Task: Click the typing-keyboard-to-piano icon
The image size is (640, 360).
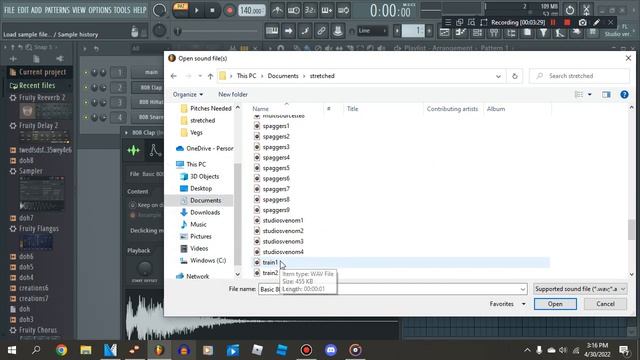Action: coord(272,31)
